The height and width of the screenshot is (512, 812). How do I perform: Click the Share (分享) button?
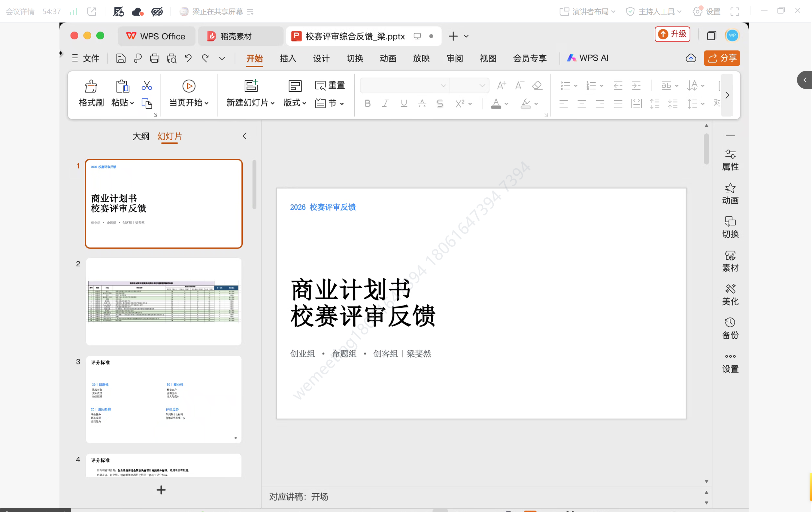coord(722,58)
